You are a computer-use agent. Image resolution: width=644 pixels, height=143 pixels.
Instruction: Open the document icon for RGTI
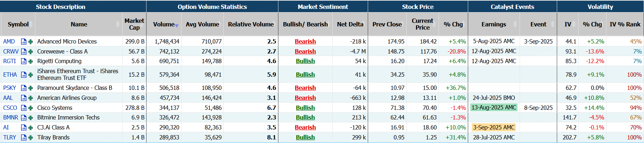(x=24, y=61)
